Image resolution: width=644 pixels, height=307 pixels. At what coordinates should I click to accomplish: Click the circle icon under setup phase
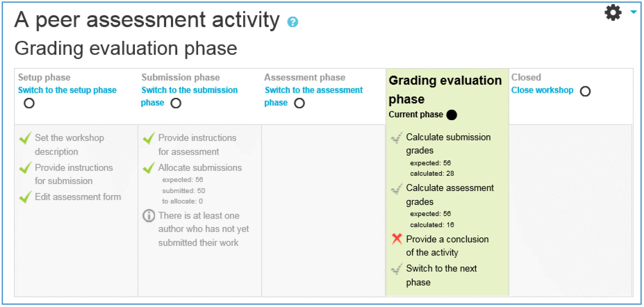point(29,103)
